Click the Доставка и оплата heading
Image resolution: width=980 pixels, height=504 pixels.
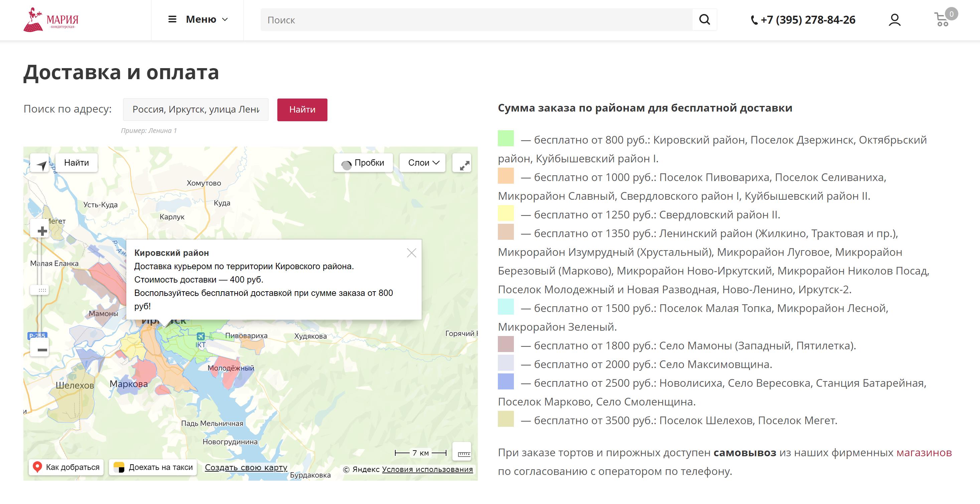[121, 72]
